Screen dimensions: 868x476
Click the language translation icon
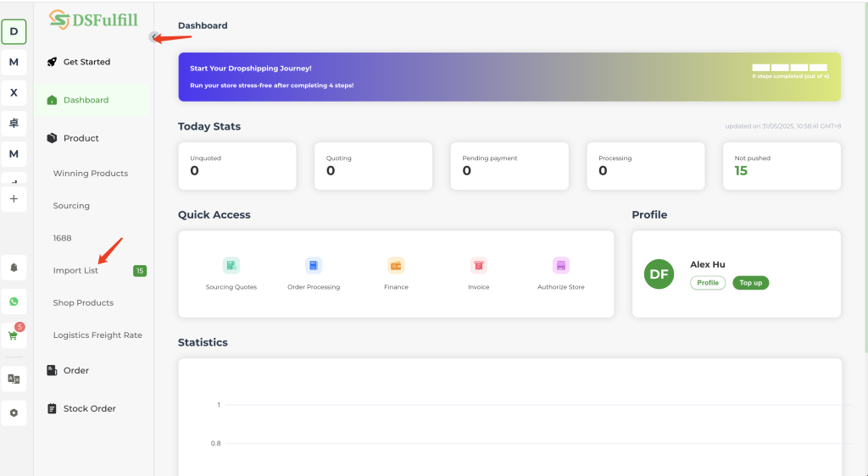[x=14, y=379]
